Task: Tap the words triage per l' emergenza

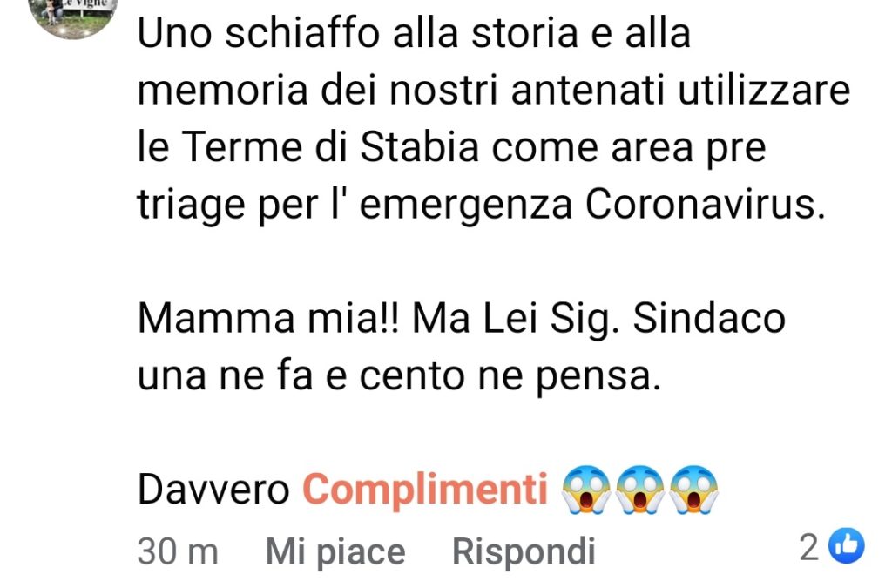Action: tap(355, 205)
